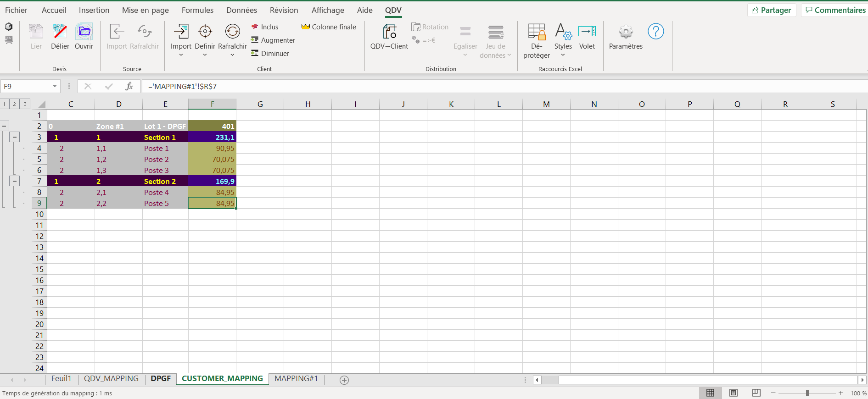Select the Section 1 cell
868x399 pixels.
[165, 137]
